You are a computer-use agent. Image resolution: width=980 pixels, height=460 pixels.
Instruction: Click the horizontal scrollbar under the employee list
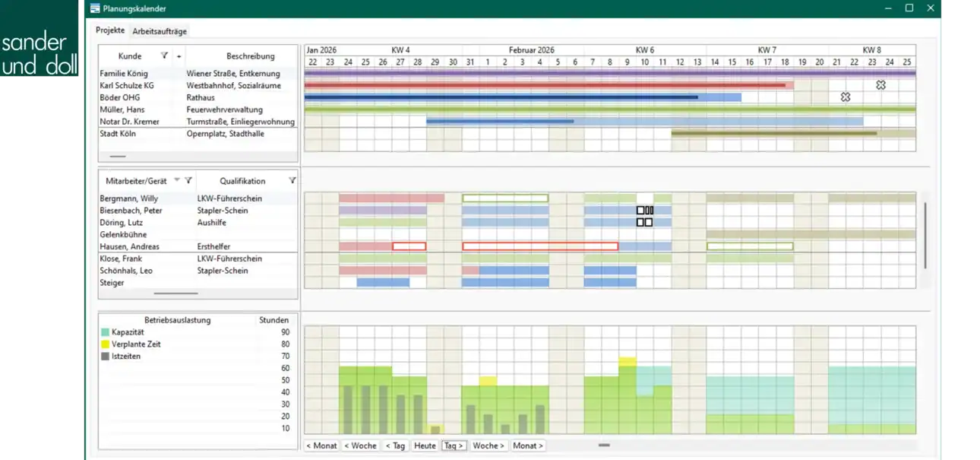175,293
